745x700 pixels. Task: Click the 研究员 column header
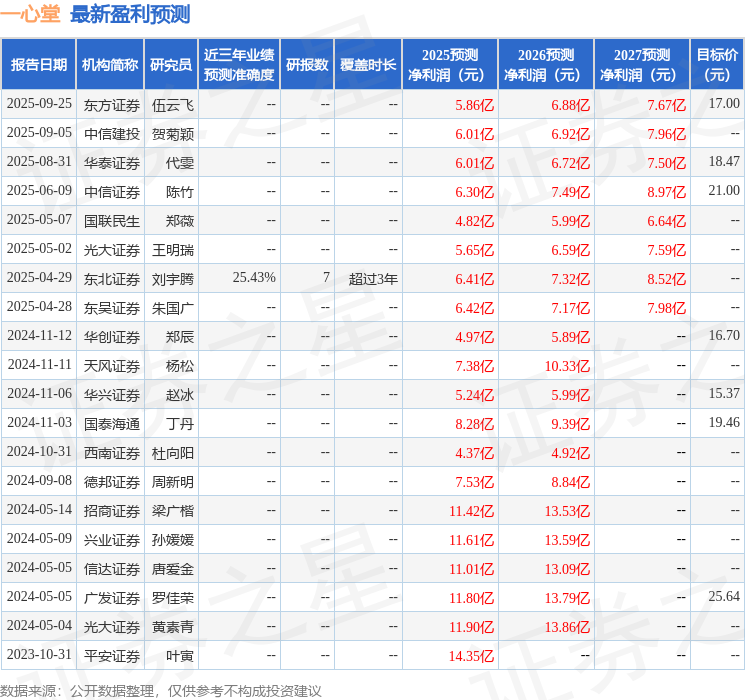click(171, 64)
